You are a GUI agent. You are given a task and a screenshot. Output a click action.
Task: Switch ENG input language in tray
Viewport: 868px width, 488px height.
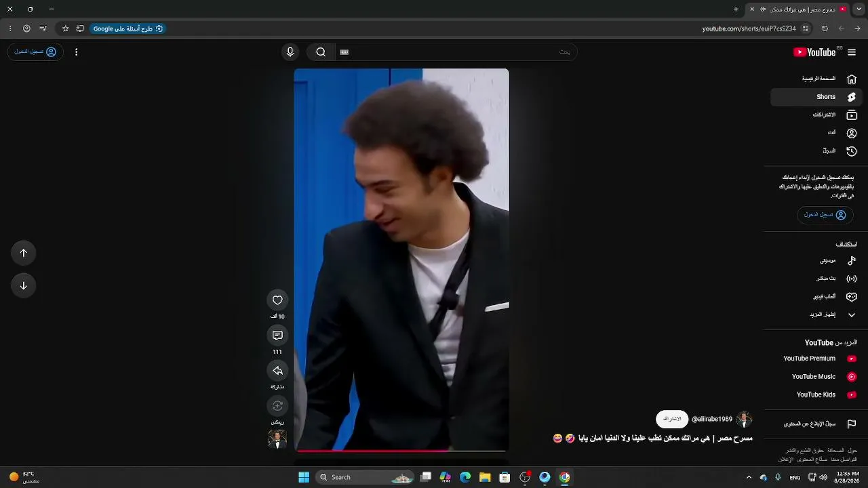point(795,477)
